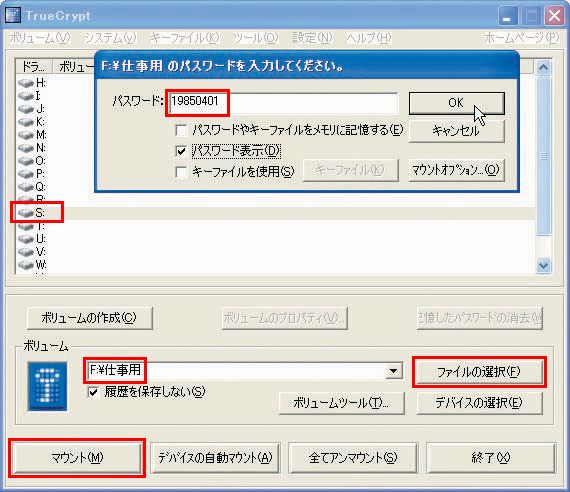Select drive Q: in the drive list
The image size is (570, 492).
pyautogui.click(x=32, y=187)
